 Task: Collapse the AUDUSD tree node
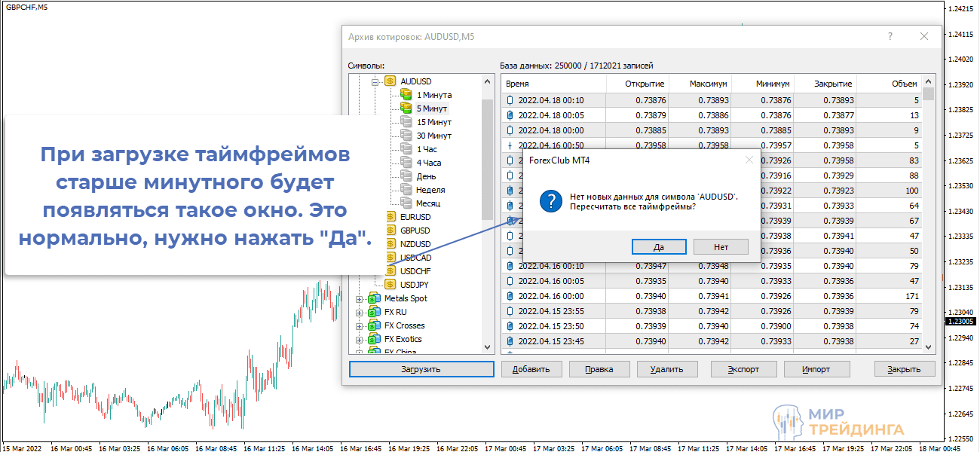pos(375,81)
